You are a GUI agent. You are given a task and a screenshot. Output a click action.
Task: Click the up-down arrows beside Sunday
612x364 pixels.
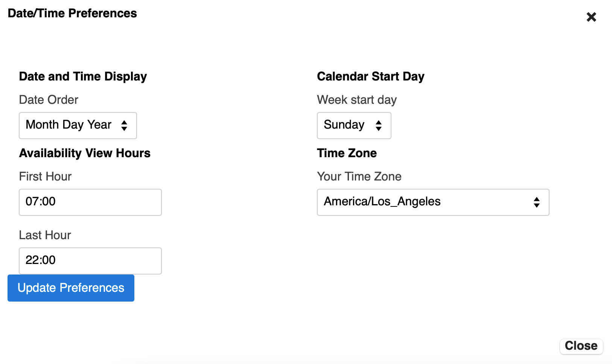pyautogui.click(x=379, y=125)
